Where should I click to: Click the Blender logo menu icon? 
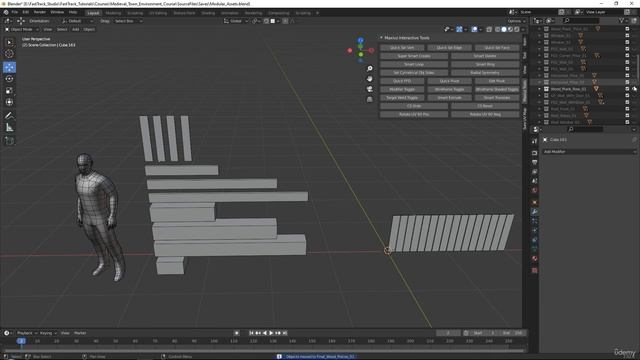tap(6, 13)
